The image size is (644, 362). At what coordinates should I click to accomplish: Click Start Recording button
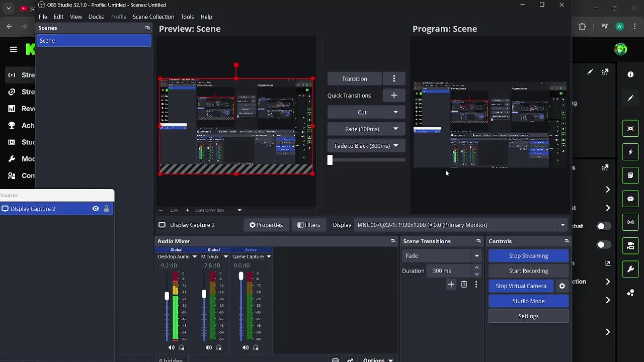pos(528,271)
